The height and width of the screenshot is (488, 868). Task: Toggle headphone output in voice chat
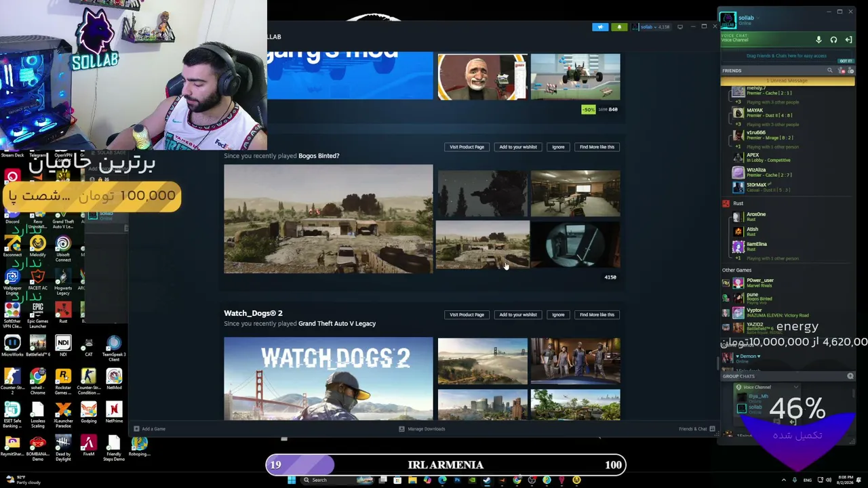point(833,40)
